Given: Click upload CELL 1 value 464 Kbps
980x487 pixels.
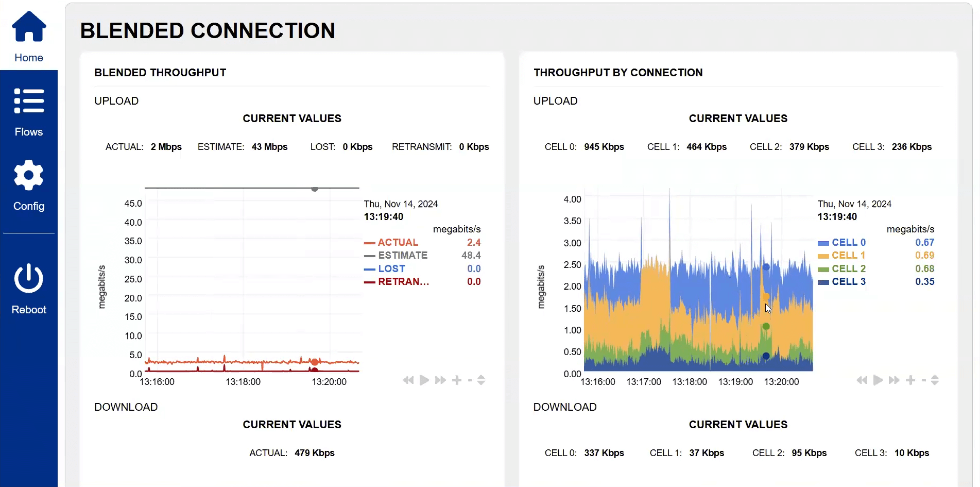Looking at the screenshot, I should tap(707, 147).
